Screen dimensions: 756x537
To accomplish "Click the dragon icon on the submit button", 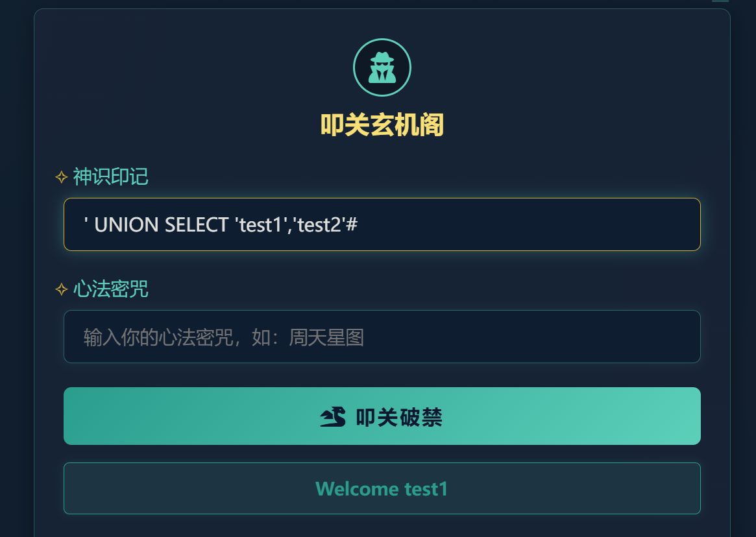I will pos(333,417).
